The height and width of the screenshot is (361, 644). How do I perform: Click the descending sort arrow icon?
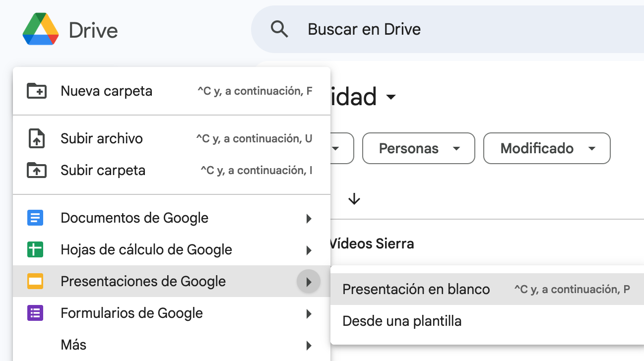pyautogui.click(x=354, y=198)
